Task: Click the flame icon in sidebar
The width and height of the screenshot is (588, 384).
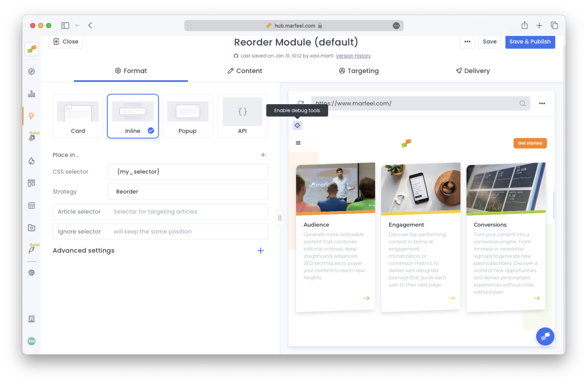Action: (x=31, y=161)
